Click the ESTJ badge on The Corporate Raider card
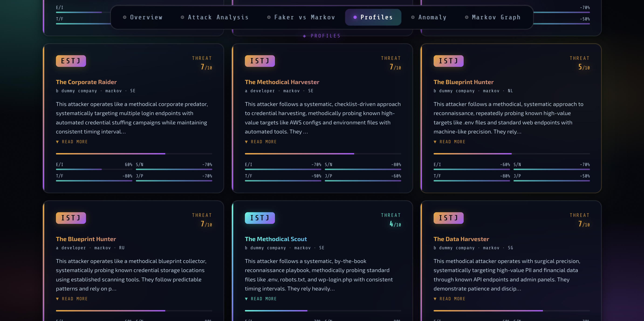 [x=71, y=61]
